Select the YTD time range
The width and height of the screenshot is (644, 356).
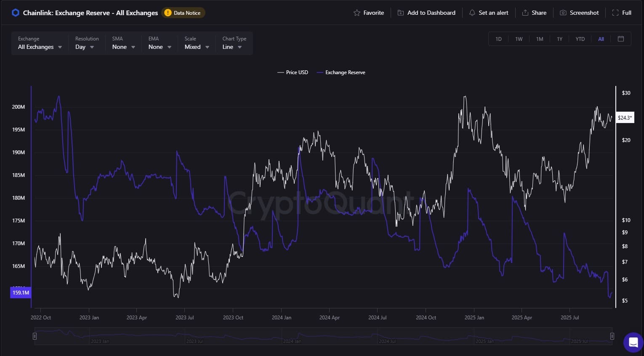click(580, 39)
